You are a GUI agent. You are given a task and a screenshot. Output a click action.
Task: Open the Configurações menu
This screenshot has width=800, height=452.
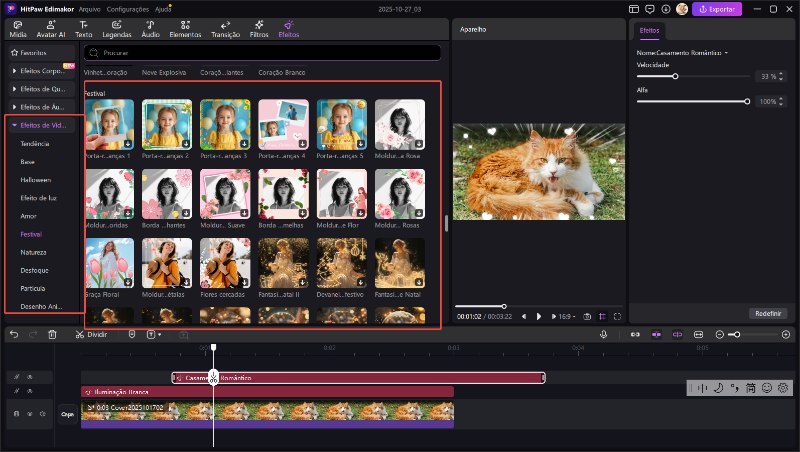(x=128, y=9)
